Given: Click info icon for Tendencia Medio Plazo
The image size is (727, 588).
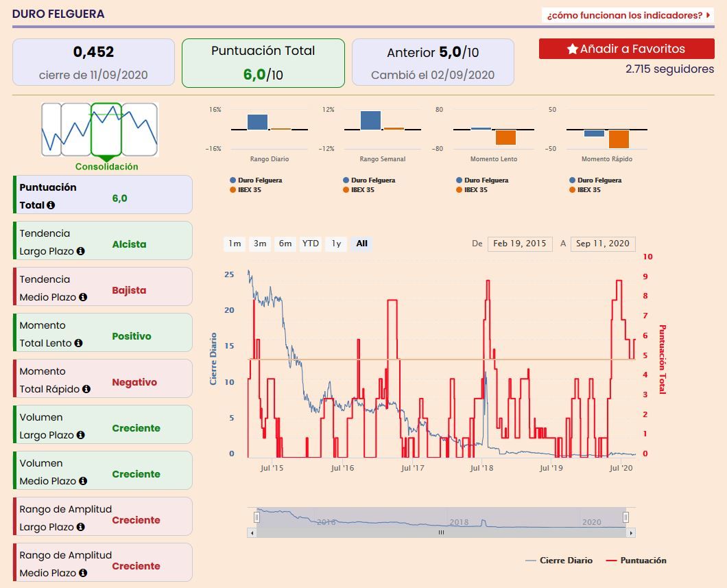Looking at the screenshot, I should [x=83, y=297].
